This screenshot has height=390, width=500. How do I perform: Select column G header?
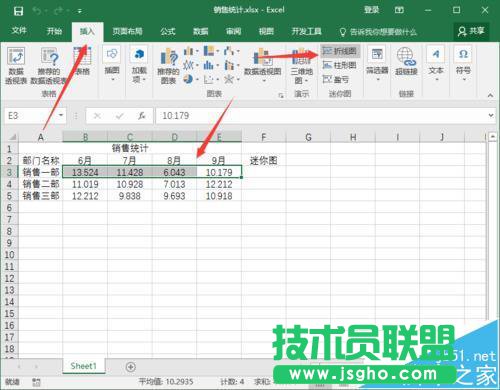(308, 137)
